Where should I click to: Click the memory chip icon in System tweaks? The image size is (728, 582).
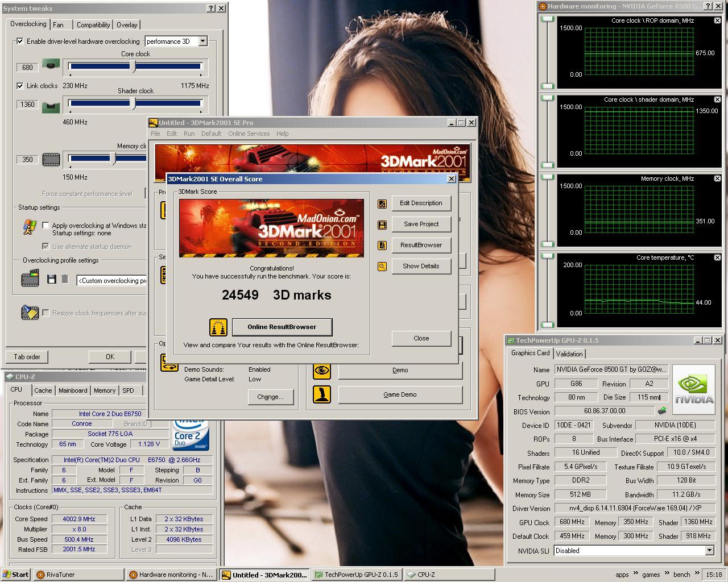coord(51,160)
